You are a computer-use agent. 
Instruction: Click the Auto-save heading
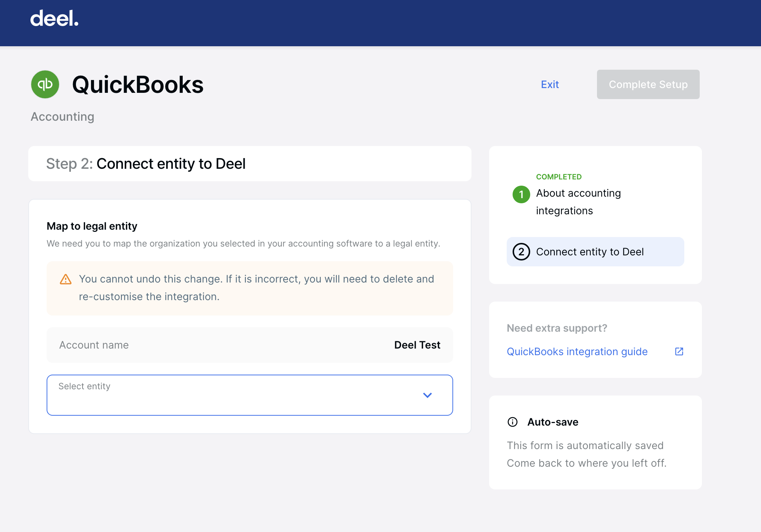pyautogui.click(x=553, y=422)
